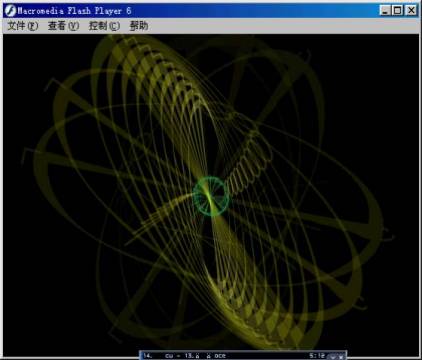Click the '14.' text on bottom bar
This screenshot has width=422, height=360.
point(147,356)
